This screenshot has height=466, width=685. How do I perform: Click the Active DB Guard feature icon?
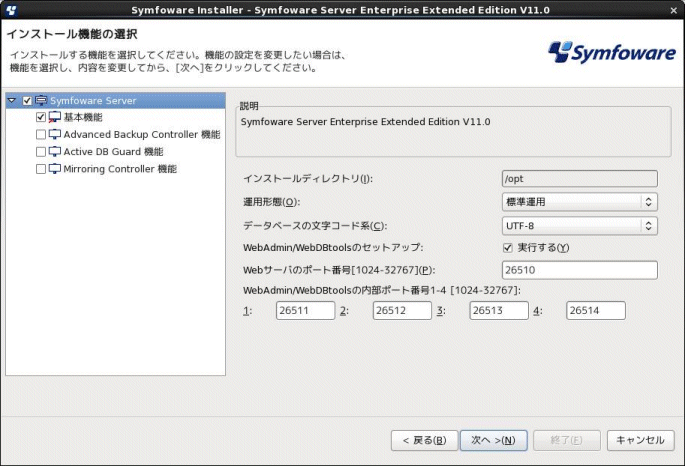55,152
